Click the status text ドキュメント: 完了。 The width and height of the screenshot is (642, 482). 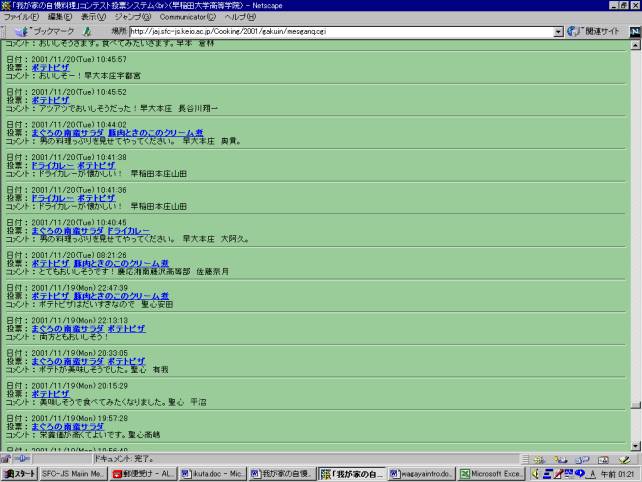coord(124,459)
